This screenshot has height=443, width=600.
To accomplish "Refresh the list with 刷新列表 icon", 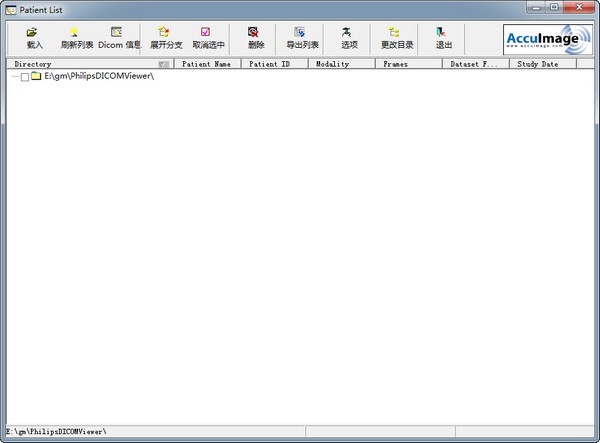I will [74, 32].
